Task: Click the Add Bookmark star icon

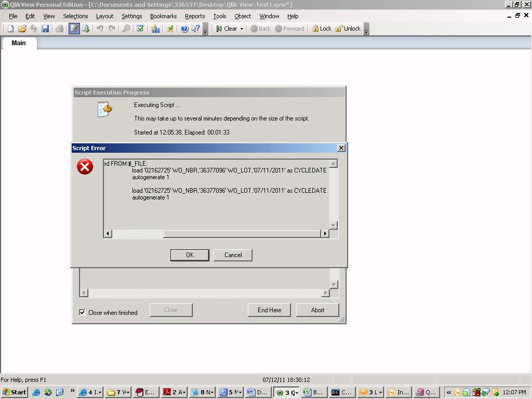Action: point(170,29)
